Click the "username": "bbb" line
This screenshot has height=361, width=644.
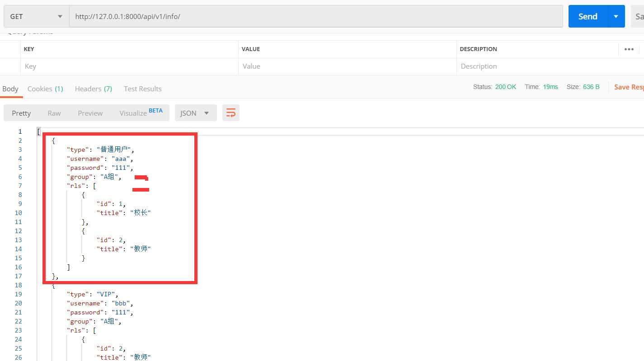pyautogui.click(x=100, y=303)
